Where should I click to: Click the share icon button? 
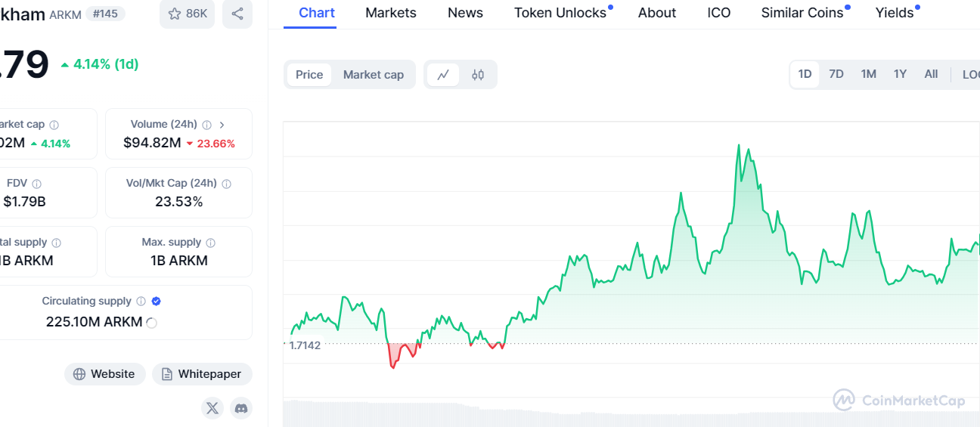[x=237, y=14]
